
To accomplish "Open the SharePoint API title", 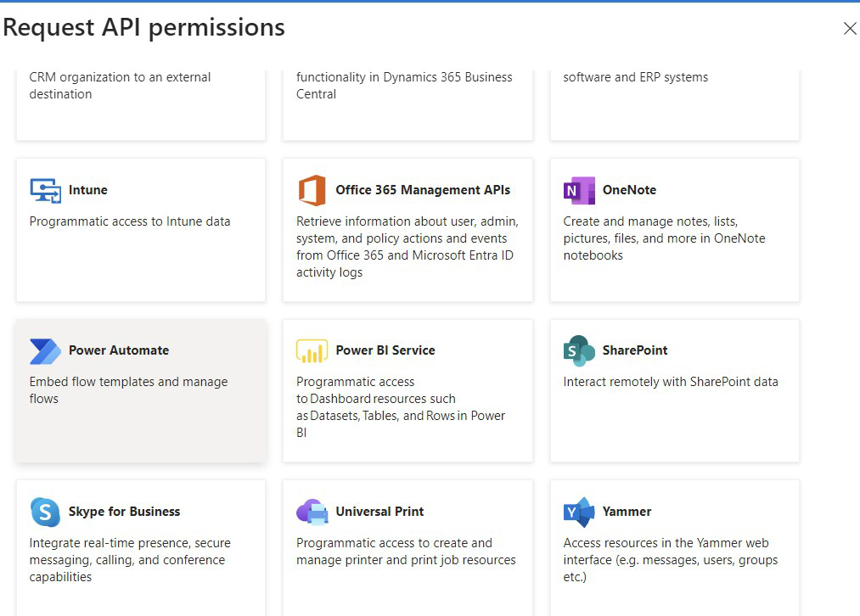I will coord(634,350).
